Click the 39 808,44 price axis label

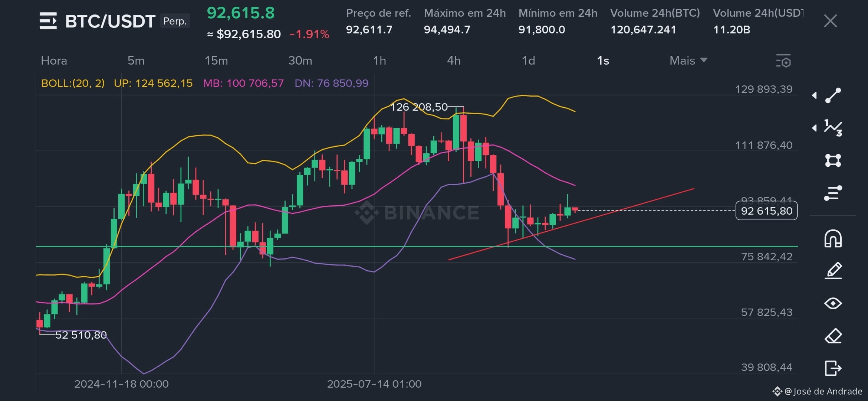coord(767,367)
